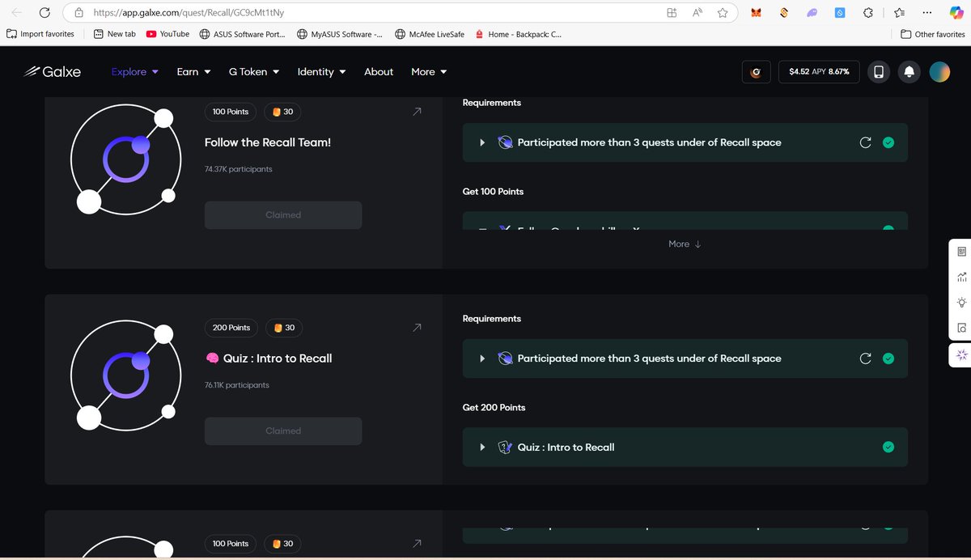Open the MetaMask fox extension icon
Image resolution: width=971 pixels, height=560 pixels.
(x=757, y=13)
